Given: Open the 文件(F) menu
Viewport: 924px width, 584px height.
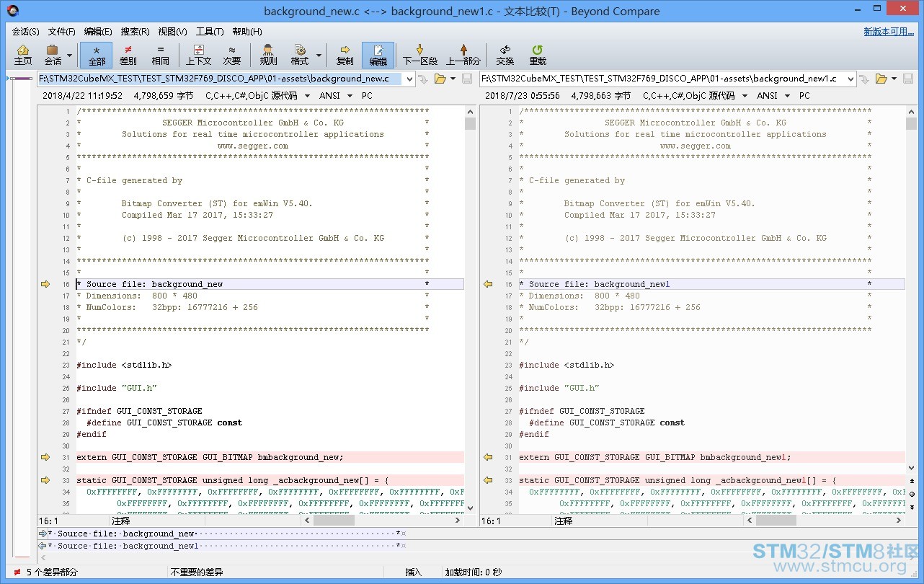Looking at the screenshot, I should click(62, 32).
